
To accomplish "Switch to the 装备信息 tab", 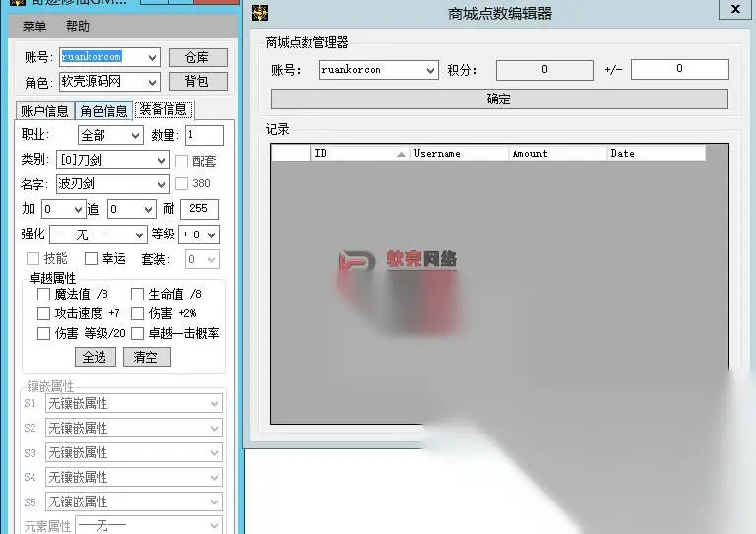I will 164,110.
